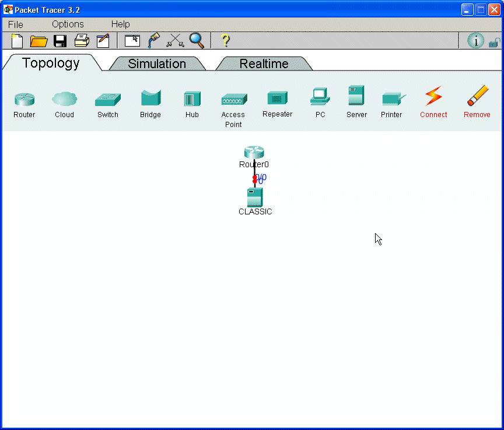
Task: Select the Router device icon
Action: (x=24, y=99)
